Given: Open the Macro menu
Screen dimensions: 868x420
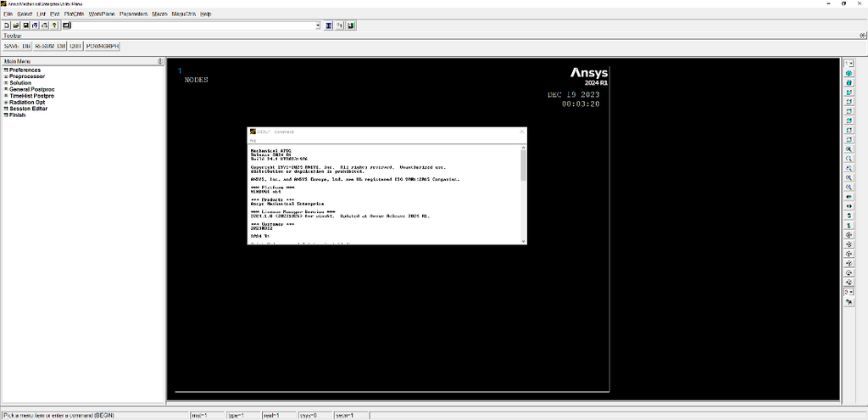Looking at the screenshot, I should click(160, 14).
